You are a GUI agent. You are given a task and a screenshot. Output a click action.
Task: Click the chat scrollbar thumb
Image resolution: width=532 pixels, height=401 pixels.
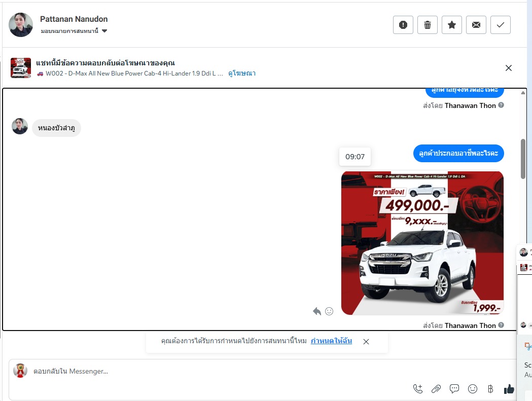click(x=523, y=159)
